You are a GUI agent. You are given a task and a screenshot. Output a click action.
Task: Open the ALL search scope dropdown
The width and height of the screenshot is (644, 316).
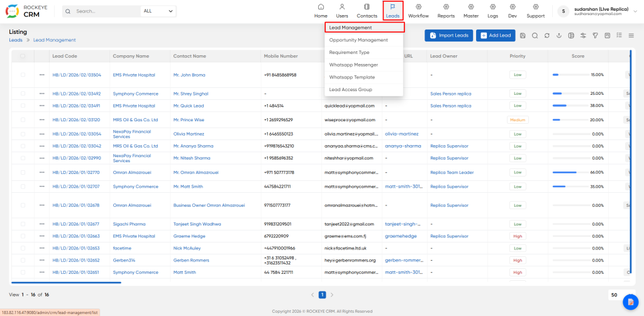(158, 11)
